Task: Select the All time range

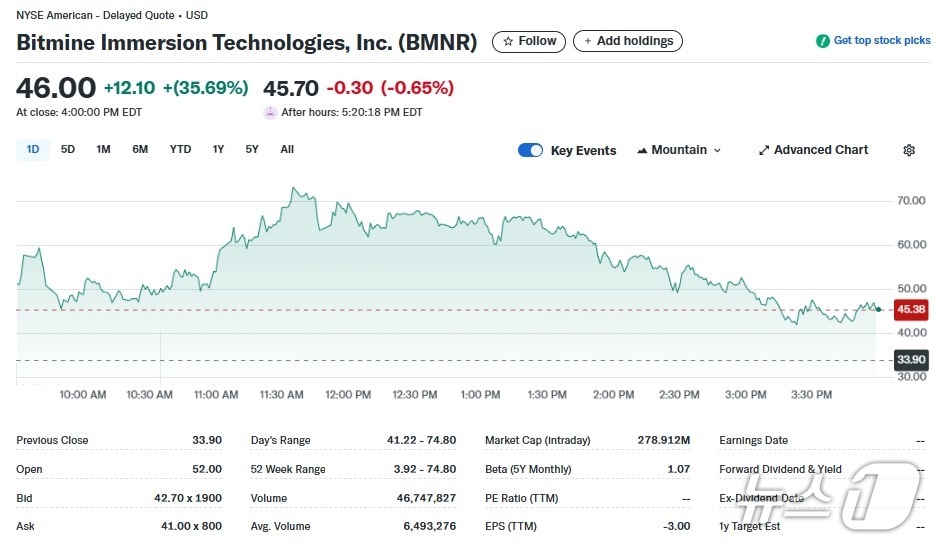Action: [x=287, y=150]
